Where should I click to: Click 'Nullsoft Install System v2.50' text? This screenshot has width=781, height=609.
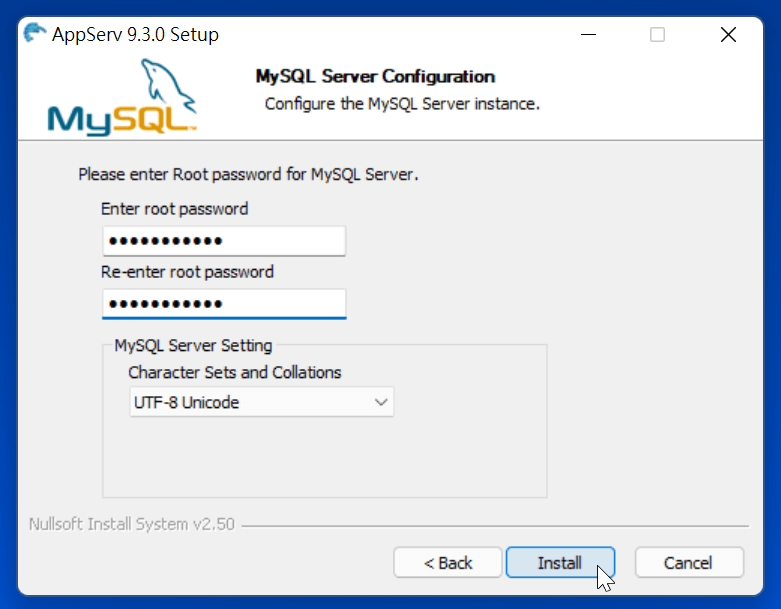click(x=131, y=524)
